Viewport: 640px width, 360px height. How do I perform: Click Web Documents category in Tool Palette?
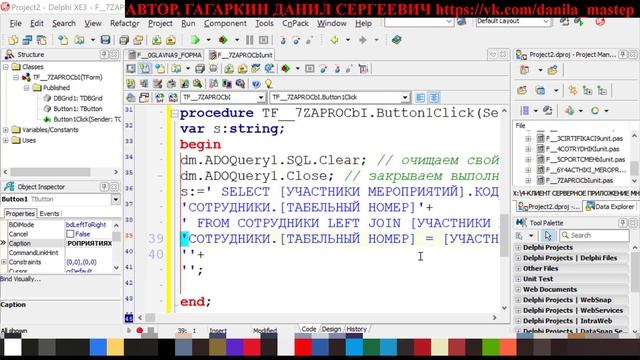pos(550,289)
